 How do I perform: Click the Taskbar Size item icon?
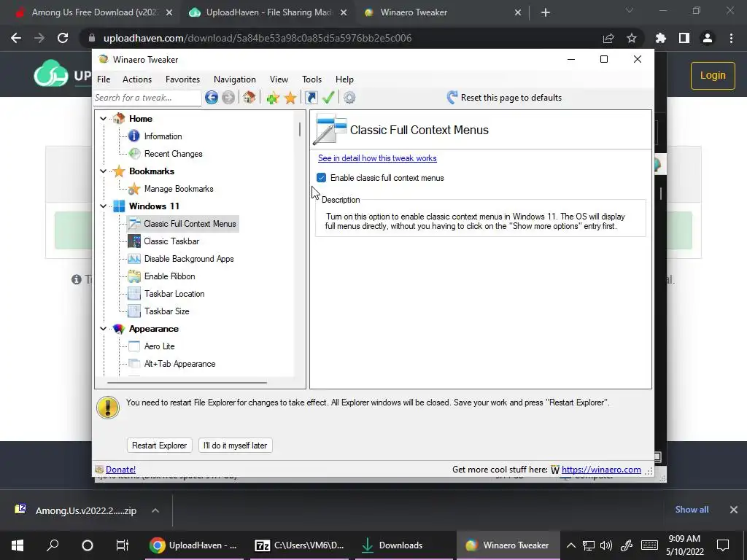point(134,311)
